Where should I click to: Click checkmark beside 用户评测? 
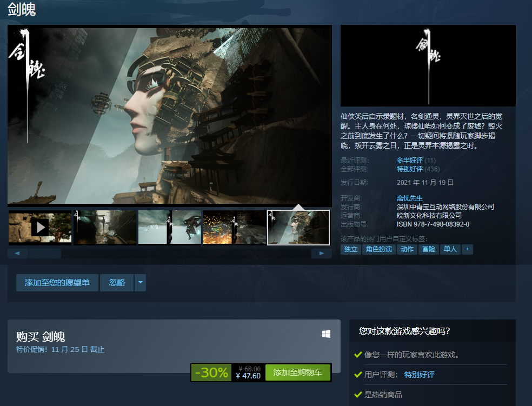(x=358, y=375)
